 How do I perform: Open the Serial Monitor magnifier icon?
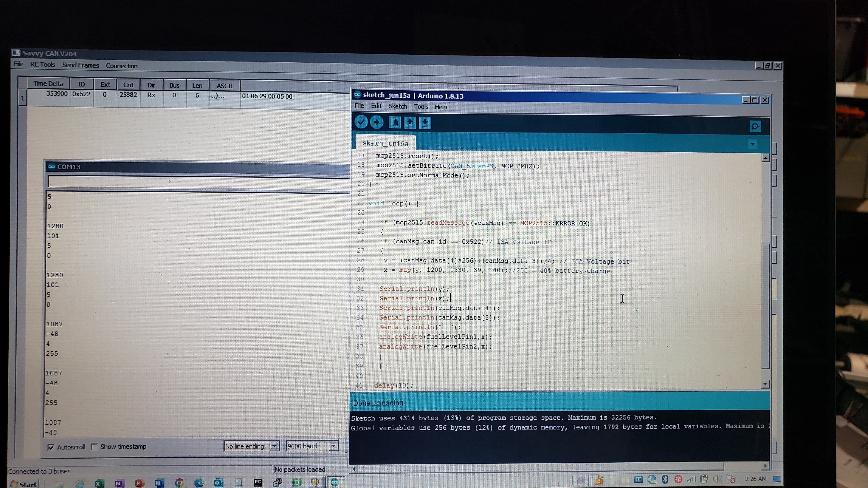[x=755, y=127]
